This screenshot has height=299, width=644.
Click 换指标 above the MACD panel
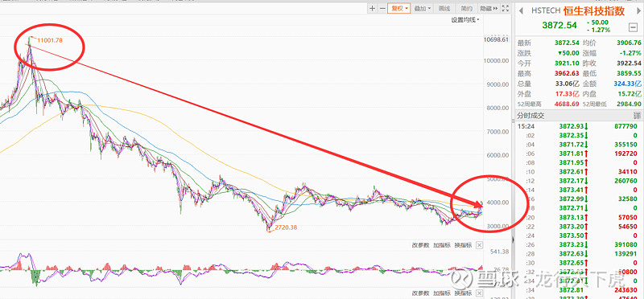[x=463, y=245]
